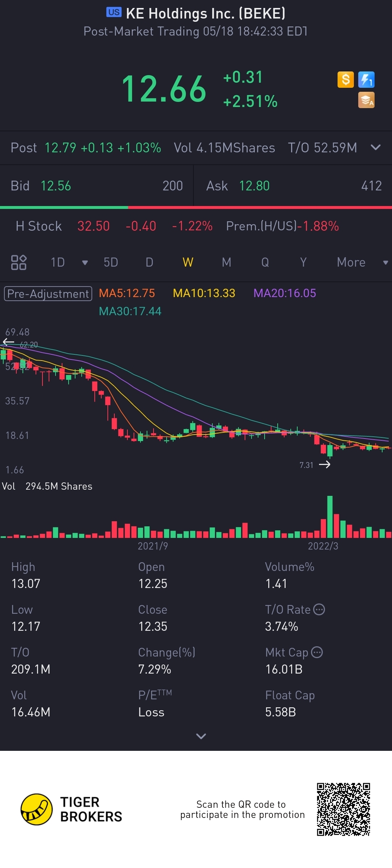Tap the T/O 52.59M text
The image size is (392, 868).
pyautogui.click(x=322, y=148)
